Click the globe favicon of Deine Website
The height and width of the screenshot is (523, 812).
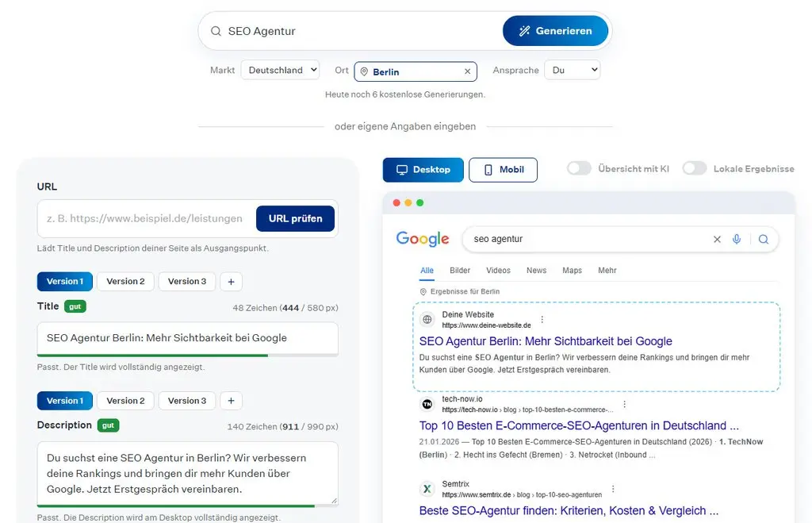[x=427, y=319]
